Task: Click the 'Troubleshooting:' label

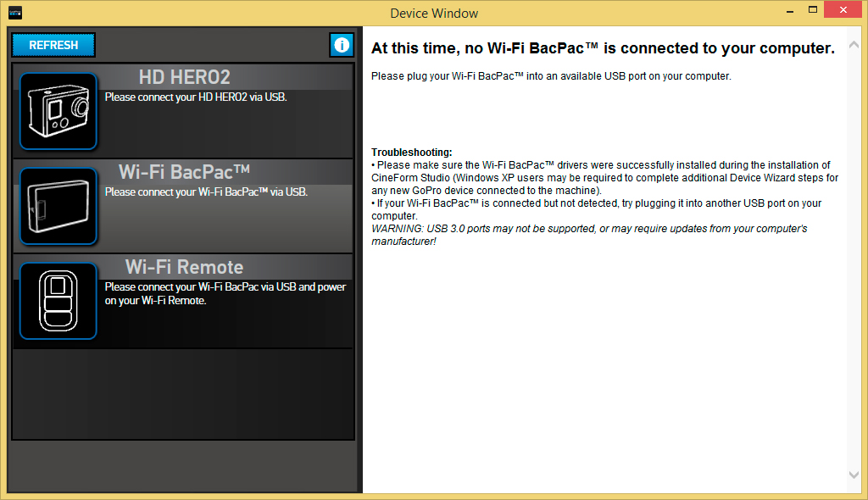Action: click(x=411, y=153)
